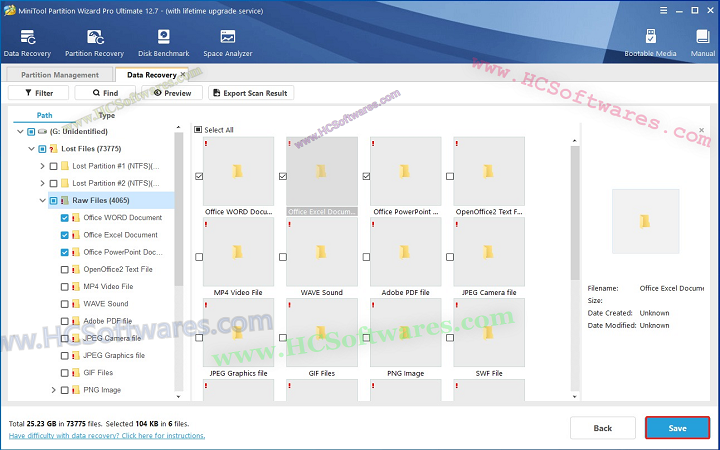Switch to the Type tab
The height and width of the screenshot is (450, 720).
(107, 115)
